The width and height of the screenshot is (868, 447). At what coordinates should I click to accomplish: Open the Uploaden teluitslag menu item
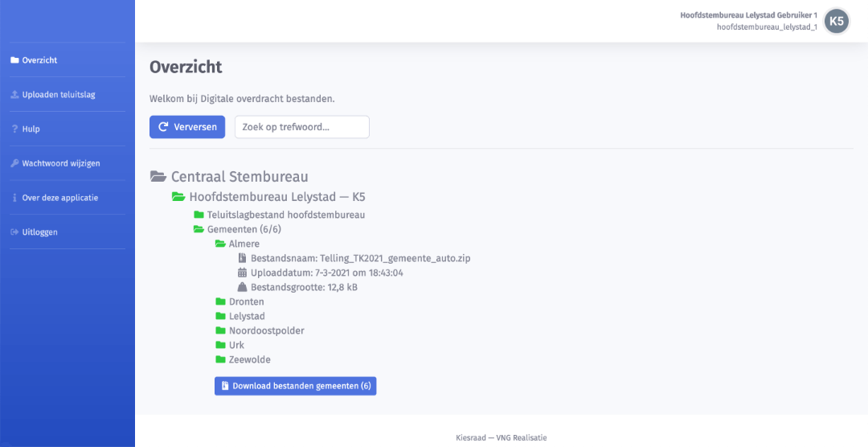(x=59, y=95)
